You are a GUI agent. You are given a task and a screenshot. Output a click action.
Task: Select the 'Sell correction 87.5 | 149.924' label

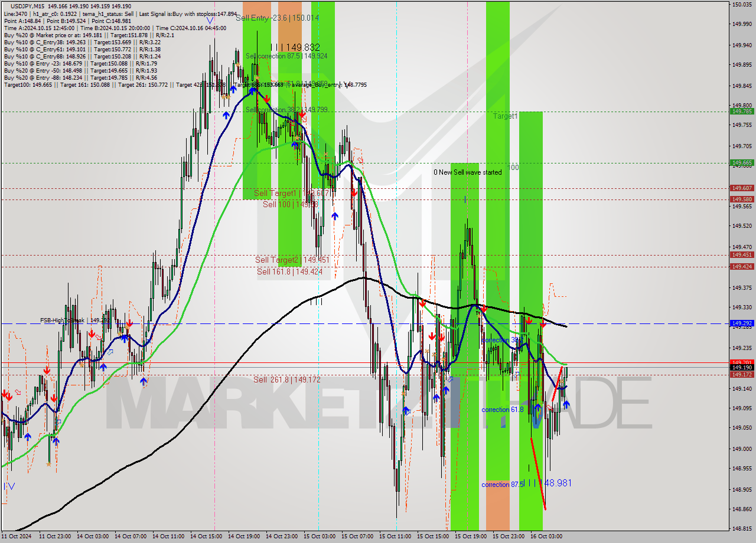(286, 56)
